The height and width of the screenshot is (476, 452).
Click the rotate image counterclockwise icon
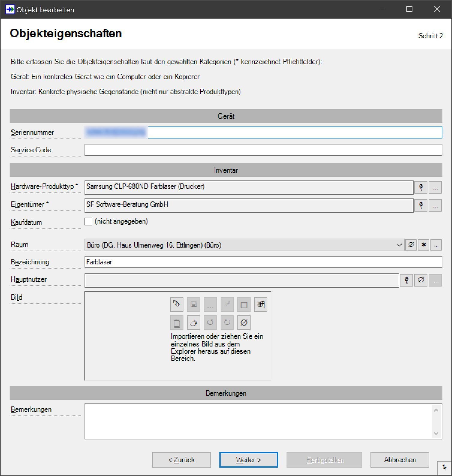[x=210, y=323]
